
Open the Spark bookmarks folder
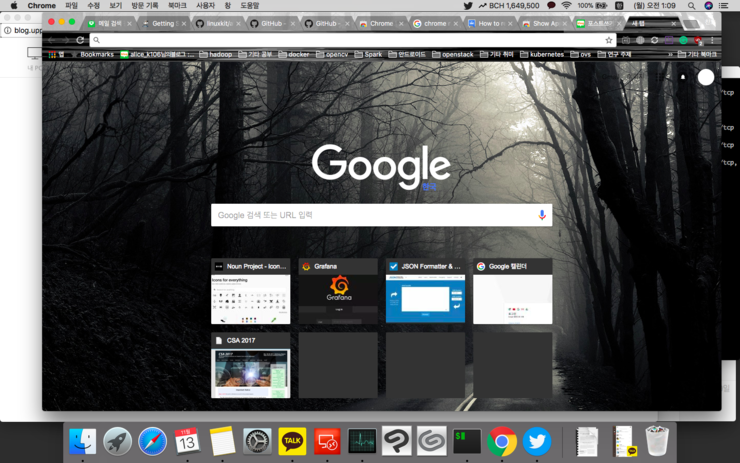click(368, 54)
